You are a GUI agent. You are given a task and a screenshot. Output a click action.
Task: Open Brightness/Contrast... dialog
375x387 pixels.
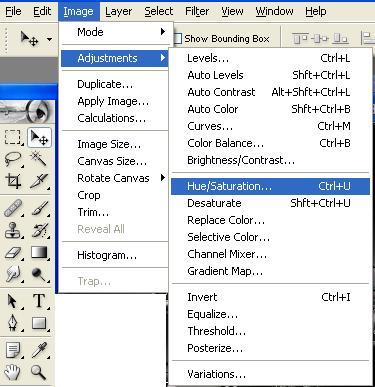[x=270, y=160]
